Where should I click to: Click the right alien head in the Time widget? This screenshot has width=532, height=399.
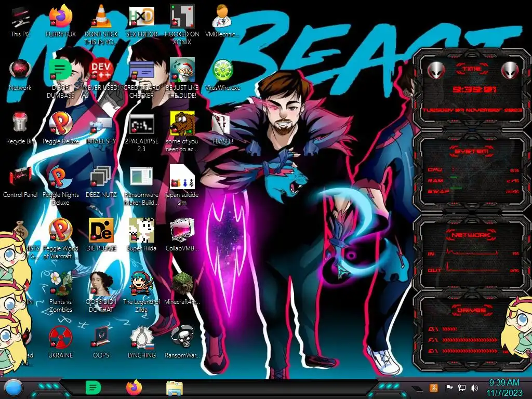pyautogui.click(x=510, y=70)
